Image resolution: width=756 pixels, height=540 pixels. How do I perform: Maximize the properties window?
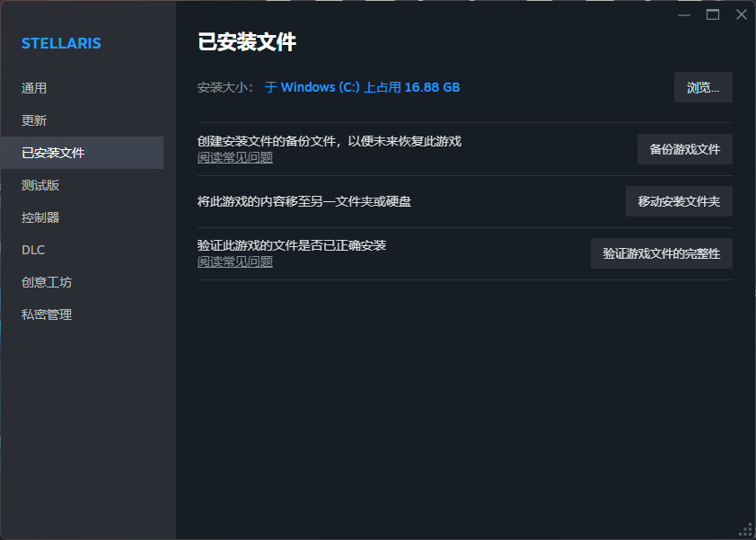pyautogui.click(x=713, y=14)
